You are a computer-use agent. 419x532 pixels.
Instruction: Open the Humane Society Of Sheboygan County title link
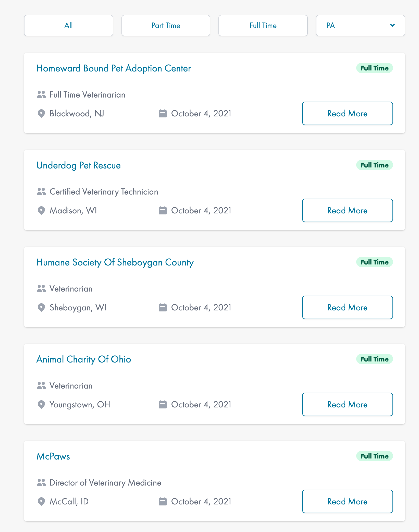pos(115,262)
